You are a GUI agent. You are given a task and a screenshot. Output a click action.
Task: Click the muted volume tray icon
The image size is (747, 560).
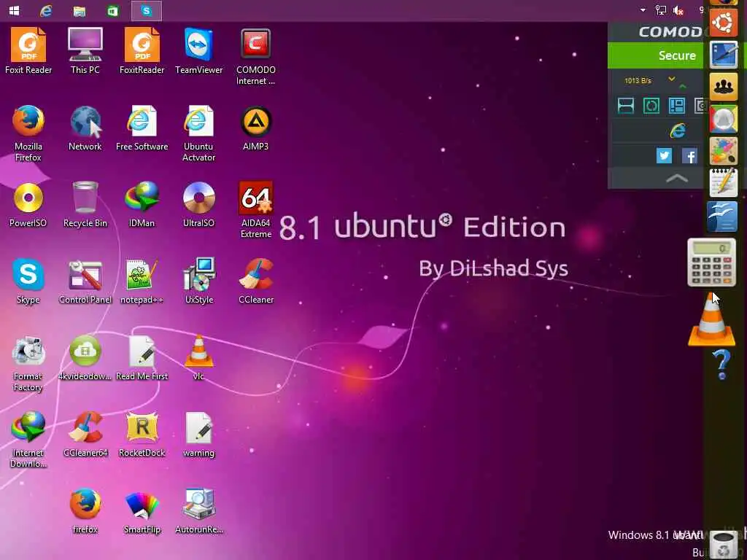[x=678, y=10]
